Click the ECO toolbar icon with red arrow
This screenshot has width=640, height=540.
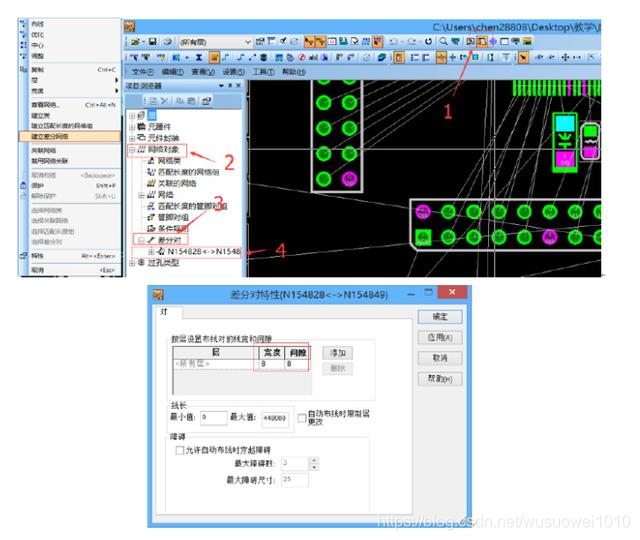pos(378,42)
